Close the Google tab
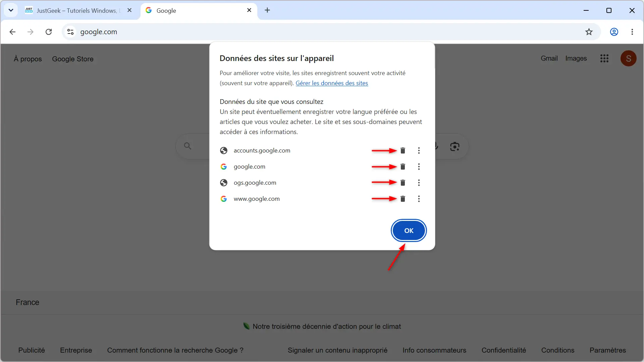 point(249,10)
